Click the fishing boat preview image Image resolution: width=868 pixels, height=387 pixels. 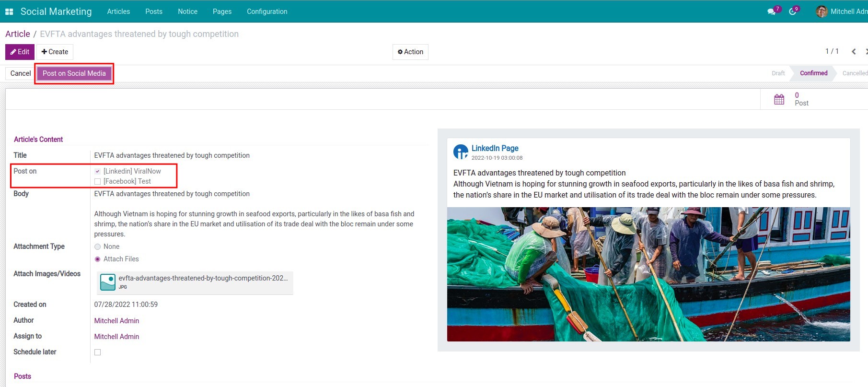tap(648, 274)
